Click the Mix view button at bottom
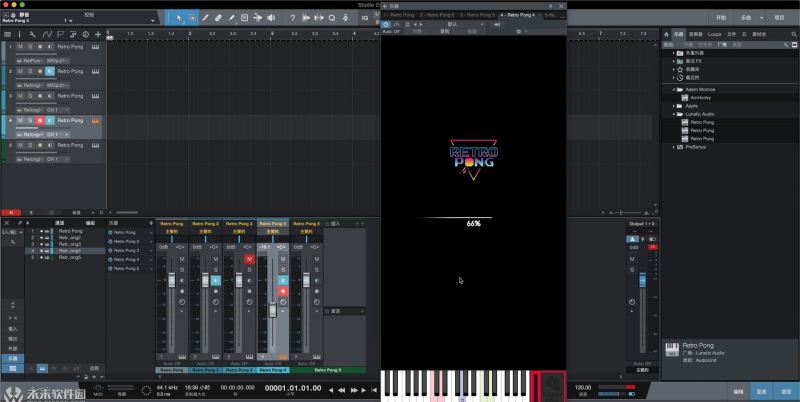The width and height of the screenshot is (800, 402). coord(761,391)
